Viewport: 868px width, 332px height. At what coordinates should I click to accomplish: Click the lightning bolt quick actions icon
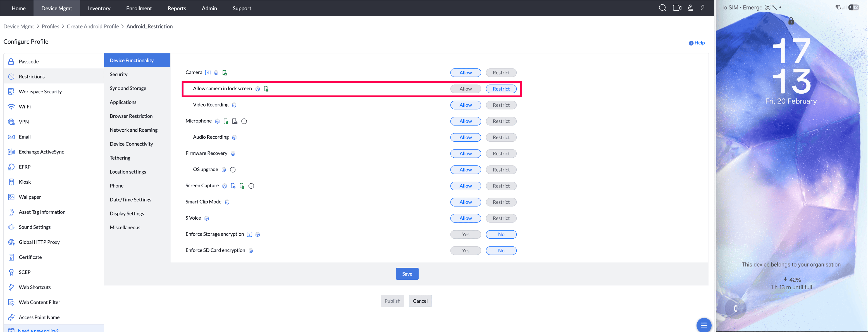[703, 8]
